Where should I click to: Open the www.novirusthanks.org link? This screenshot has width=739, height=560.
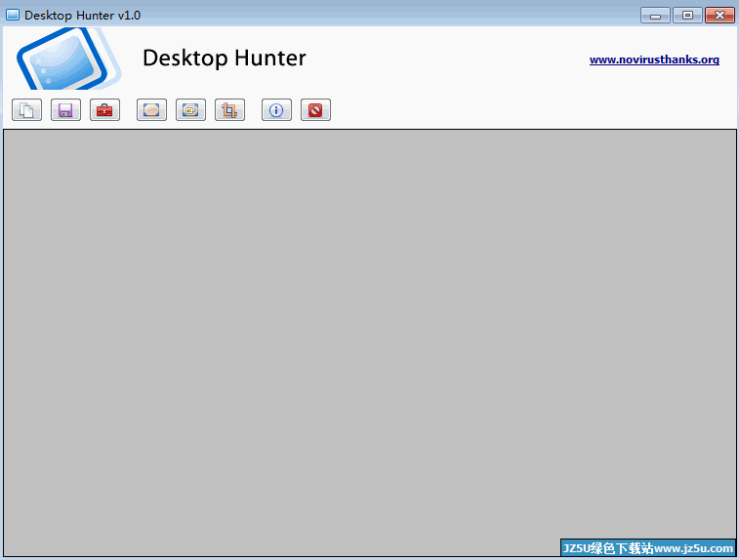click(x=654, y=60)
